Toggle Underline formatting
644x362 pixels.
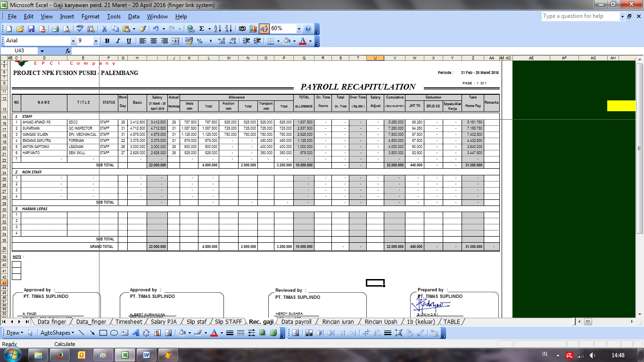pos(129,41)
